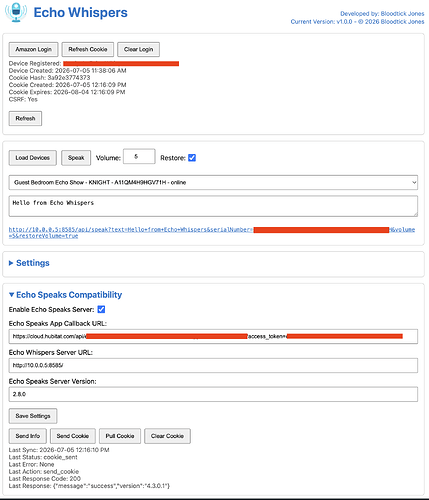This screenshot has height=500, width=429.
Task: Click the Echo Speaks App Callback URL field
Action: coord(213,336)
